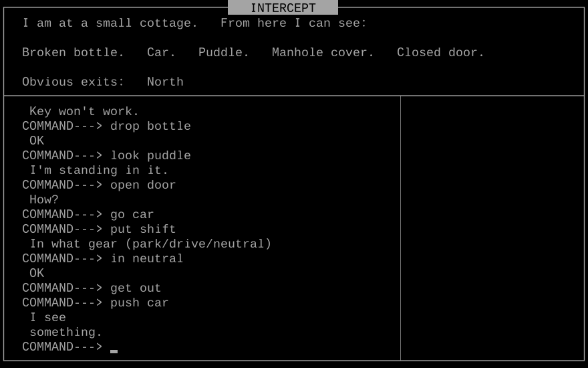Click the empty right-hand side panel

(x=492, y=227)
